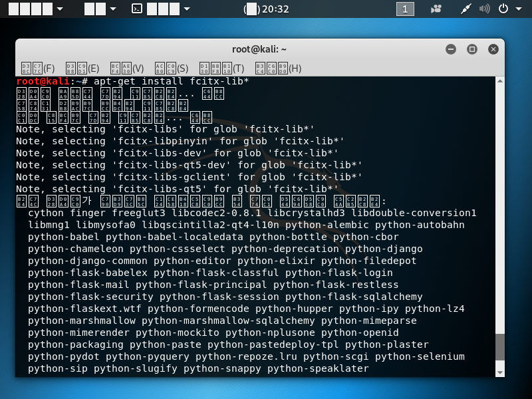The width and height of the screenshot is (532, 399).
Task: Open the View (V) menu
Action: coord(127,68)
